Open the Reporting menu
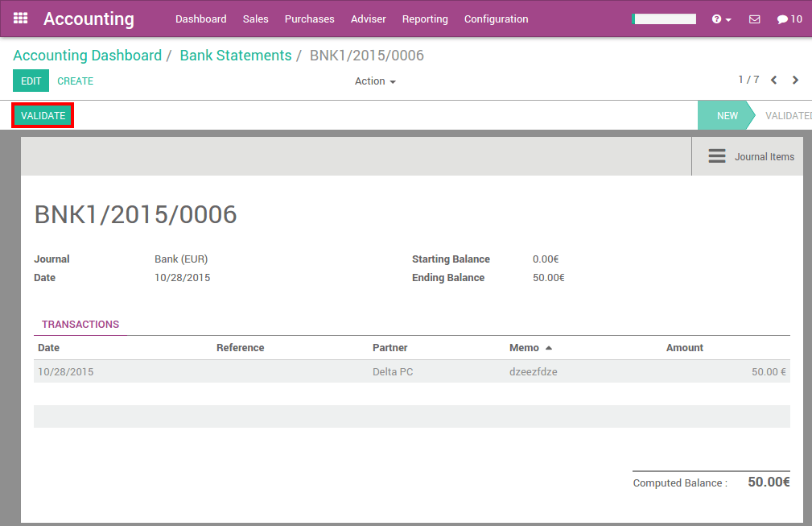Screen dimensions: 812x526 tap(425, 19)
